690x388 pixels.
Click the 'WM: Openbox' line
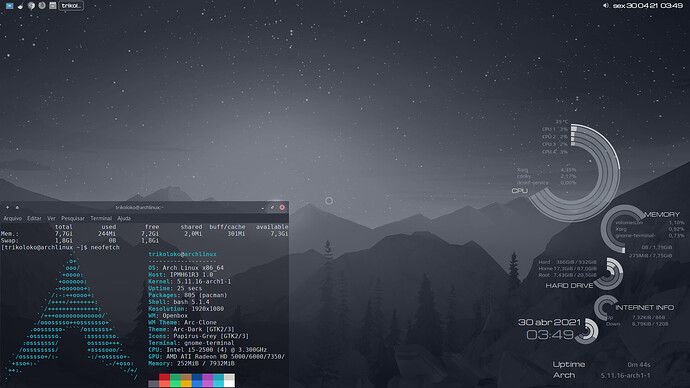click(x=168, y=316)
